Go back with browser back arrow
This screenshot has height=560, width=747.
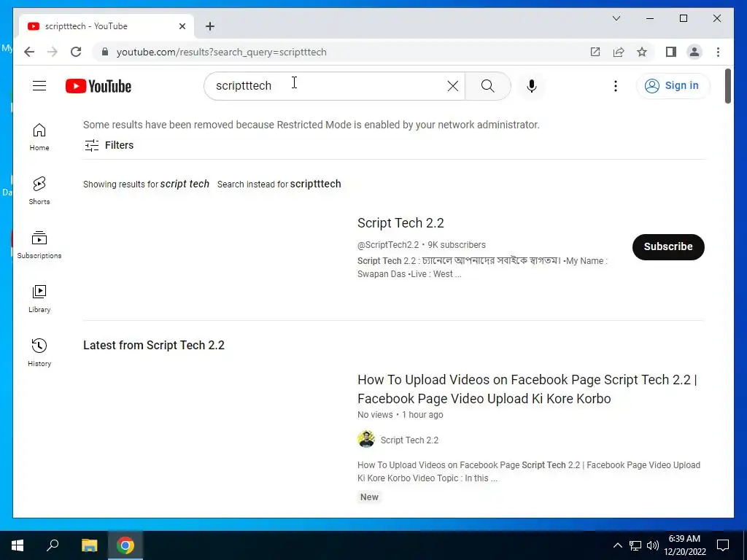pos(29,52)
